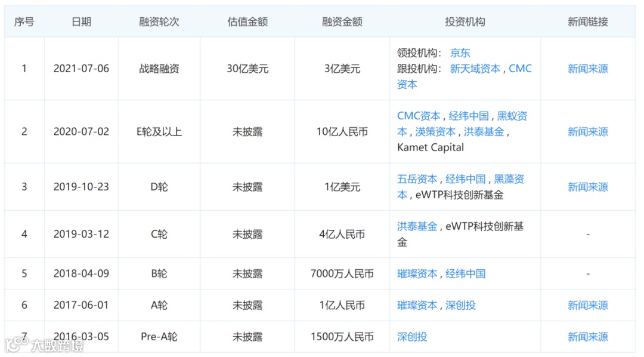Screen dimensions: 644x357
Task: Select the 30亿美元 valuation cell
Action: 247,69
